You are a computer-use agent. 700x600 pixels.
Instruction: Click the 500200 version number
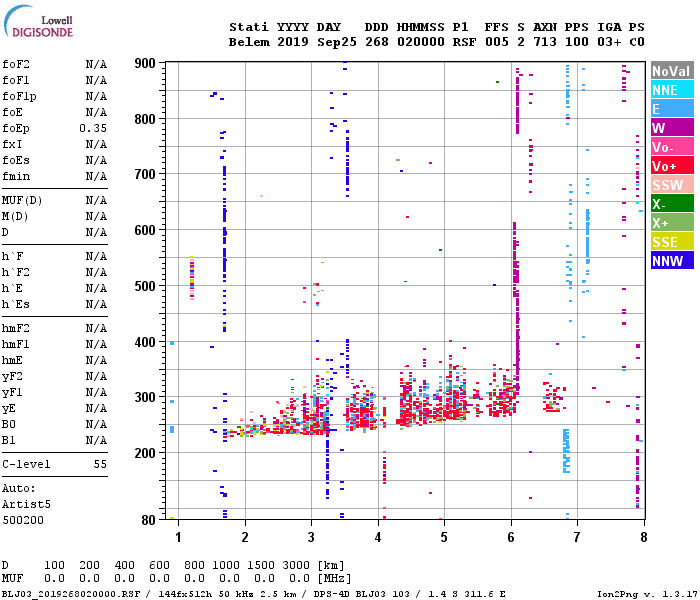[x=23, y=520]
